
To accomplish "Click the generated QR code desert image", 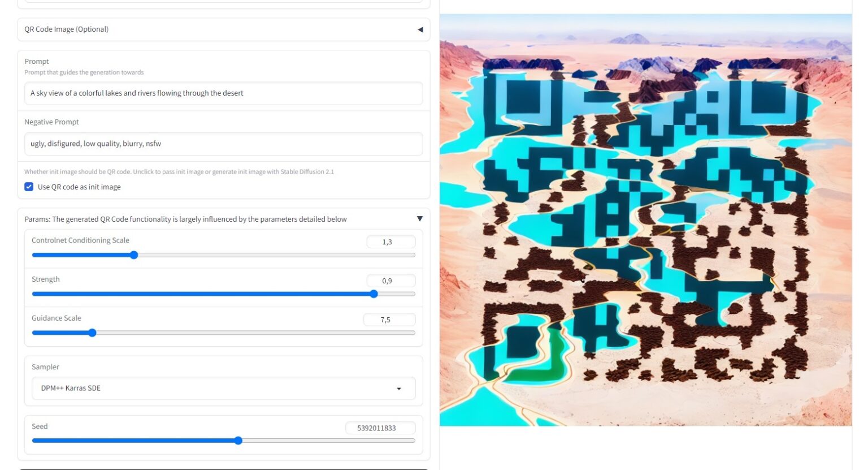I will [x=645, y=220].
